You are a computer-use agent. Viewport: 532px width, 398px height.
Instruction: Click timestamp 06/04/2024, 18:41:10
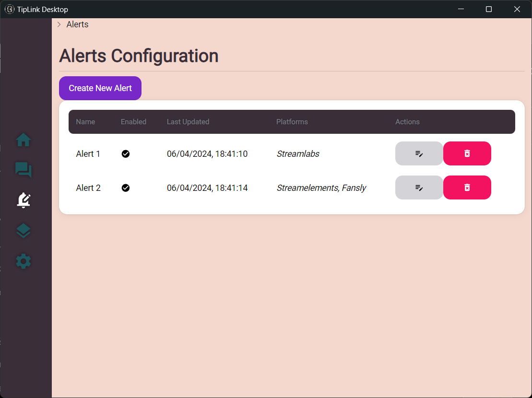pos(207,154)
